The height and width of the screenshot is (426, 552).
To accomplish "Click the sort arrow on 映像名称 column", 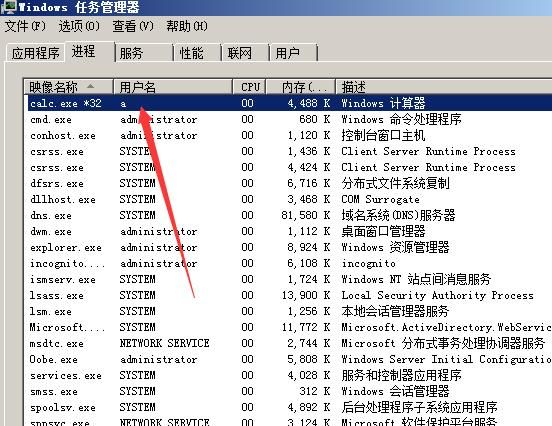I will [91, 86].
